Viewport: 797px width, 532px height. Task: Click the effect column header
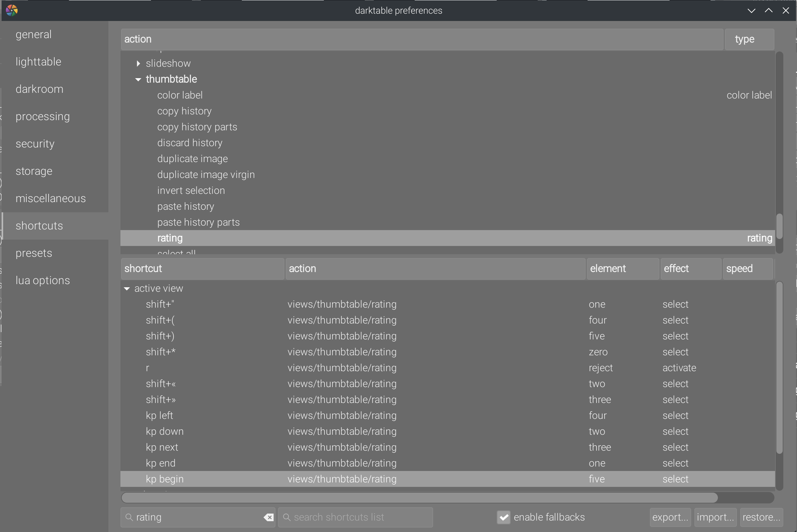(x=691, y=269)
